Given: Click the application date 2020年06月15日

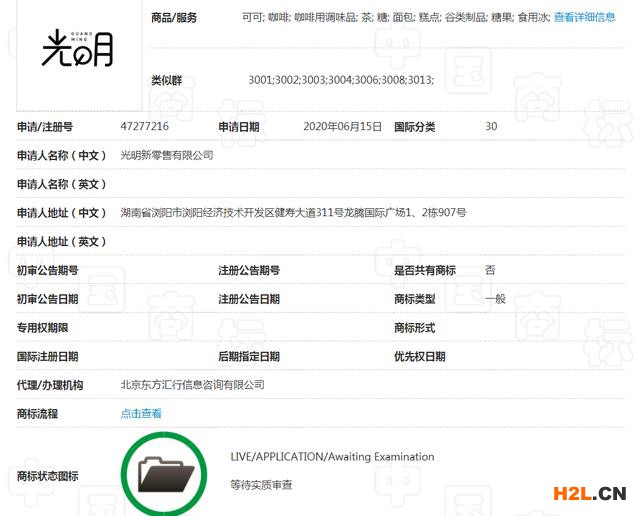Looking at the screenshot, I should [x=342, y=127].
